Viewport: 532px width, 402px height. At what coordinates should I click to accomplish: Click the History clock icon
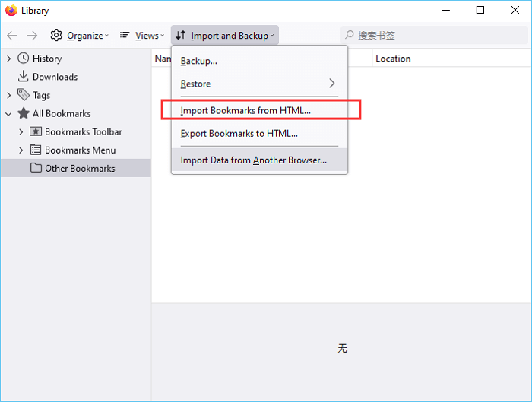(23, 59)
